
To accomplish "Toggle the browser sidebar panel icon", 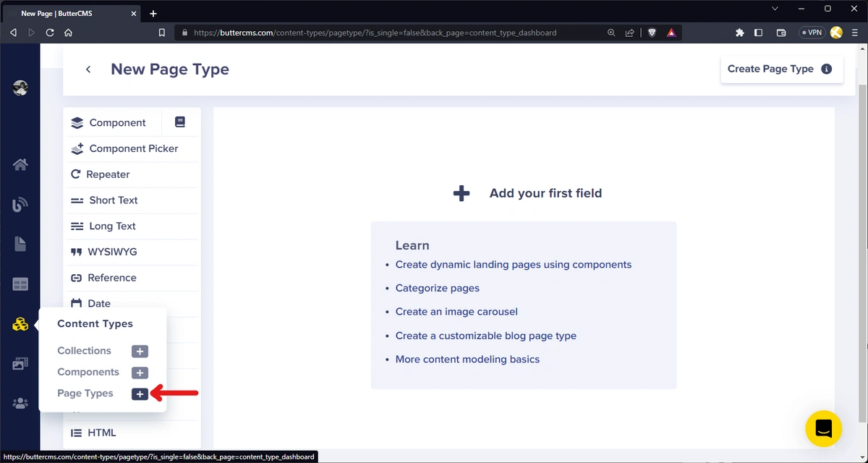I will [758, 33].
